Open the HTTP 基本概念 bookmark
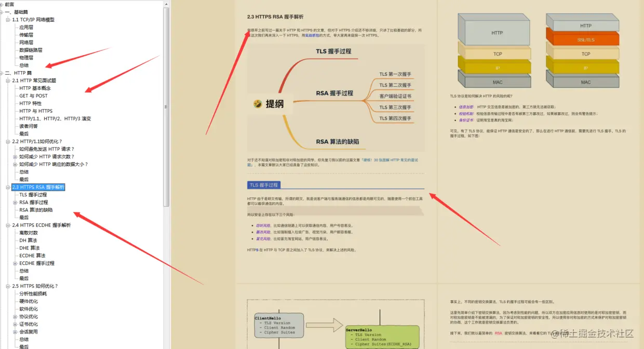The width and height of the screenshot is (644, 349). click(x=35, y=88)
